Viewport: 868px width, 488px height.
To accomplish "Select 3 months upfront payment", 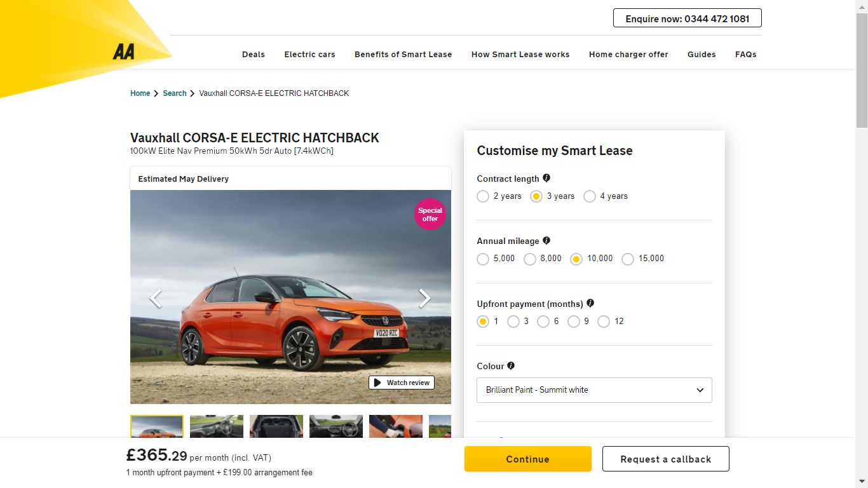I will tap(513, 322).
